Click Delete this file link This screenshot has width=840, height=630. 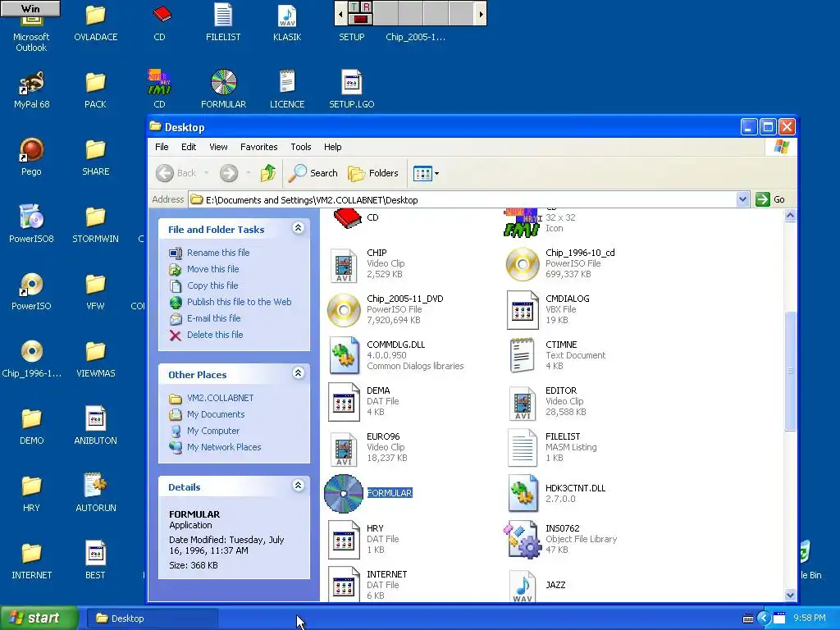pyautogui.click(x=215, y=335)
